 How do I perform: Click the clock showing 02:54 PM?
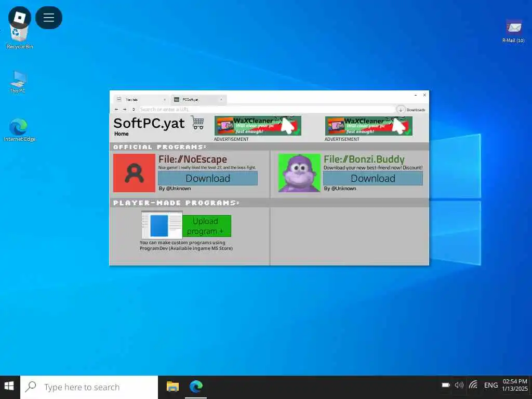coord(515,381)
